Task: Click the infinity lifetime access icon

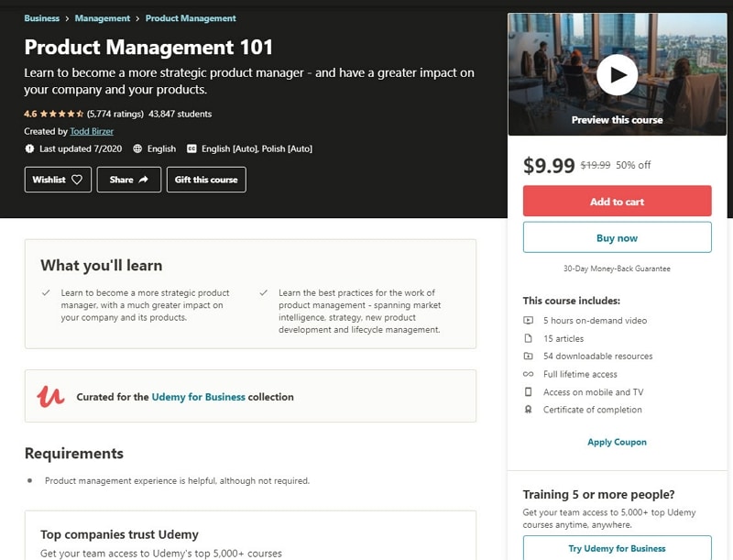Action: tap(528, 374)
